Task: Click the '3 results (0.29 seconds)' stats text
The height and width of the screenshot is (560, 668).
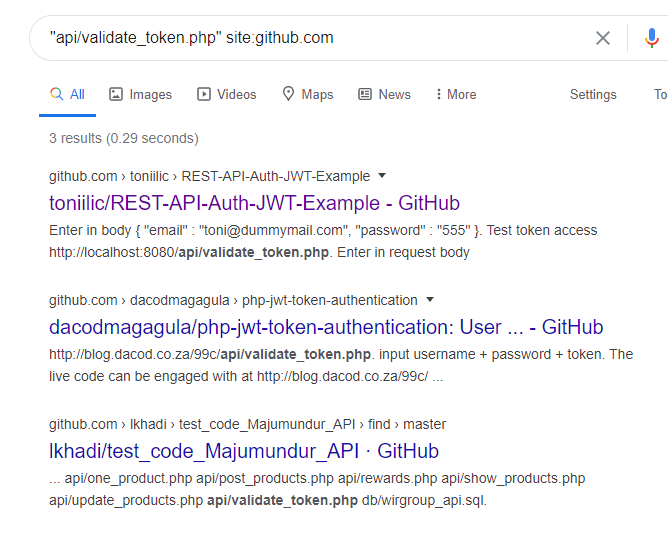Action: (x=124, y=138)
